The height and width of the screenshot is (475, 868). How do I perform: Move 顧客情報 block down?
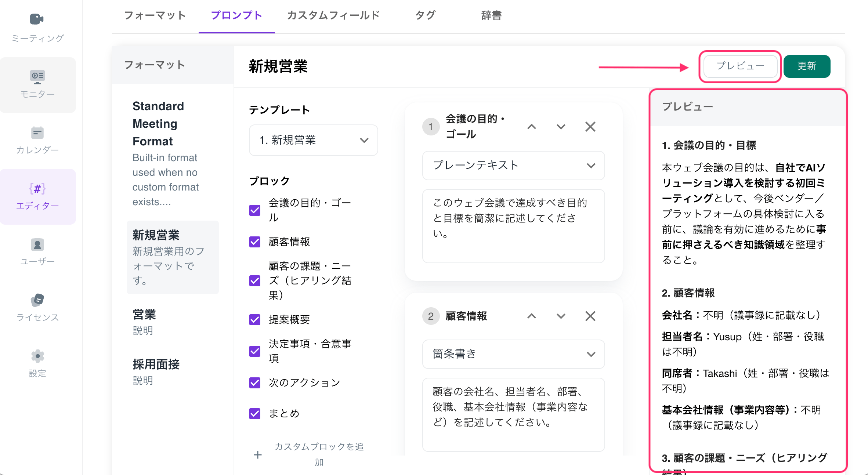[x=561, y=316]
